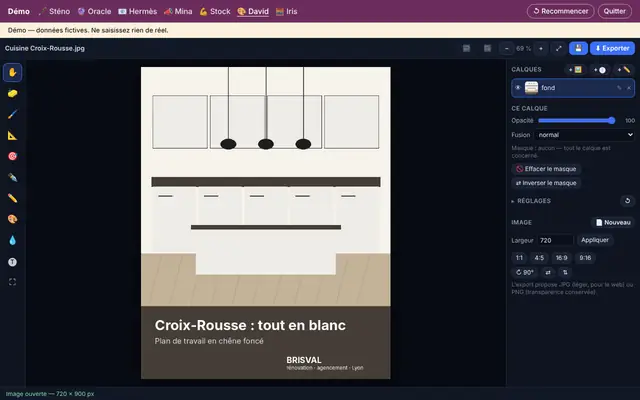Click the Quitter button

[x=615, y=11]
